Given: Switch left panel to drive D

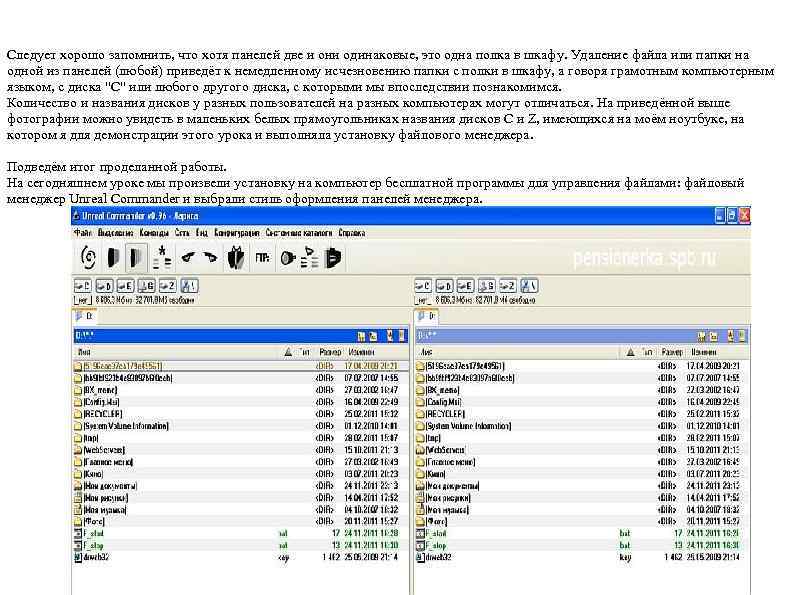Looking at the screenshot, I should point(104,286).
